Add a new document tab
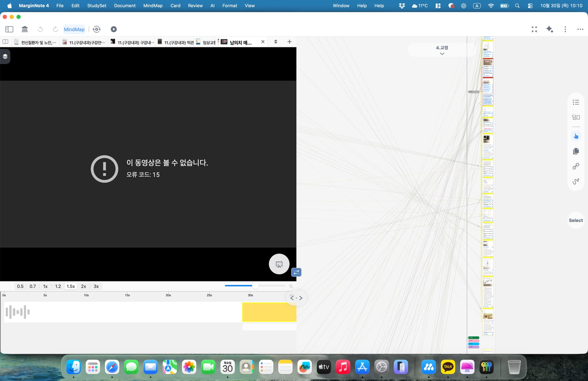The width and height of the screenshot is (588, 381). pyautogui.click(x=289, y=42)
